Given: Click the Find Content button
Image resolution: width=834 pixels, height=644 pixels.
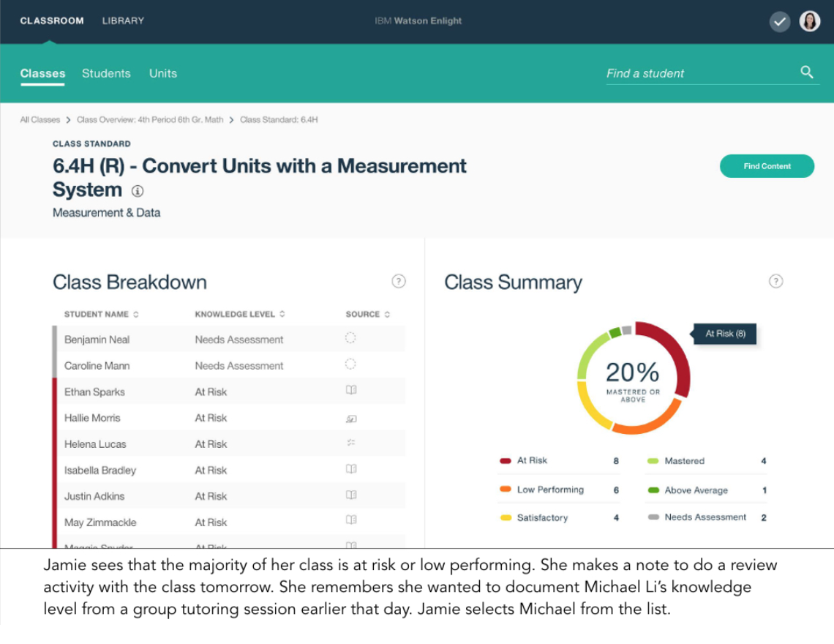Looking at the screenshot, I should click(767, 166).
